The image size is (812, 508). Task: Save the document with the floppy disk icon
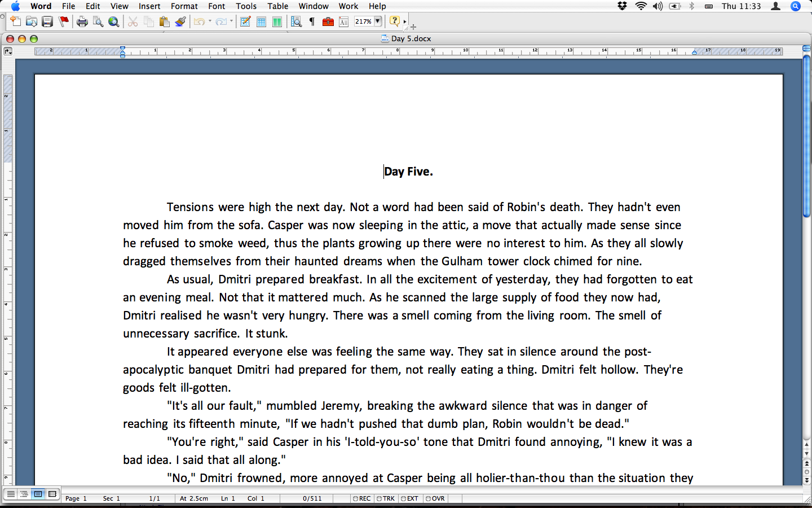[x=47, y=21]
